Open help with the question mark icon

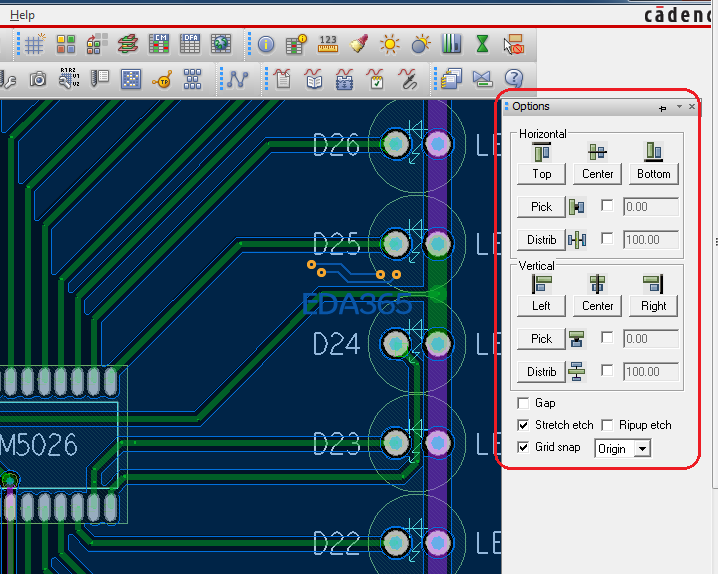coord(514,78)
